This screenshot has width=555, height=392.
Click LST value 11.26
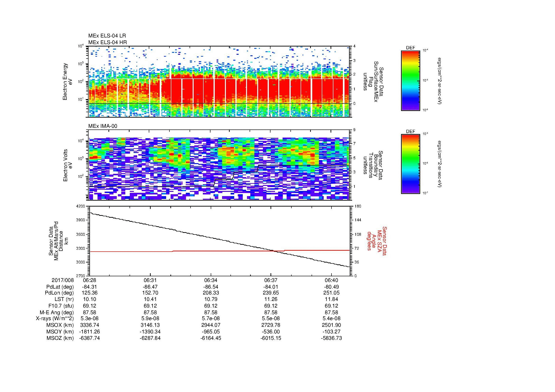coord(271,300)
